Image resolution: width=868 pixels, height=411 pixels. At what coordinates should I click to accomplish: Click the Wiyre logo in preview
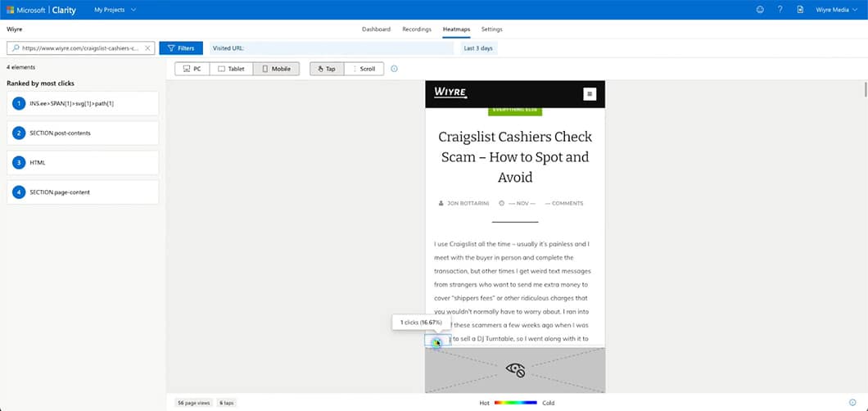click(x=450, y=92)
